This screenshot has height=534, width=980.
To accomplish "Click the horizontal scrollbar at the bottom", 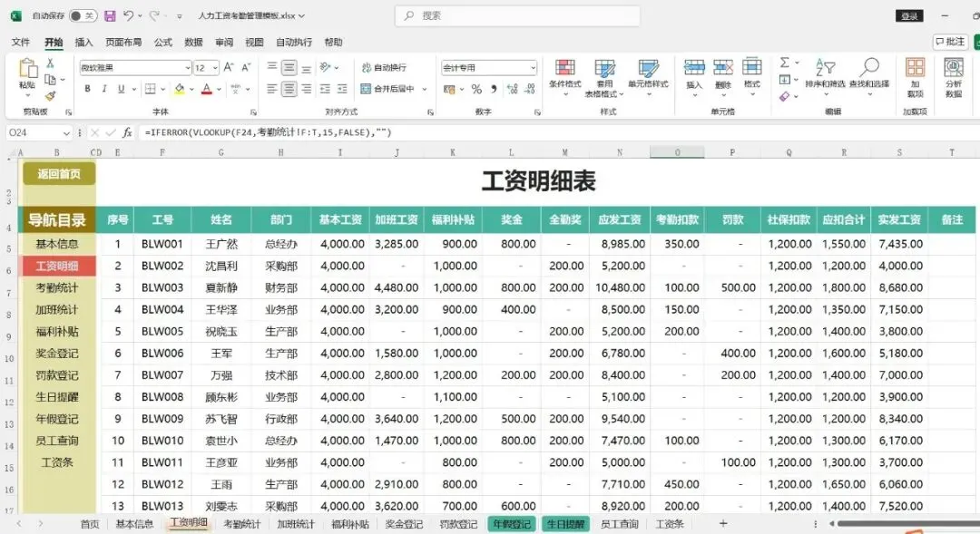I will pos(908,524).
